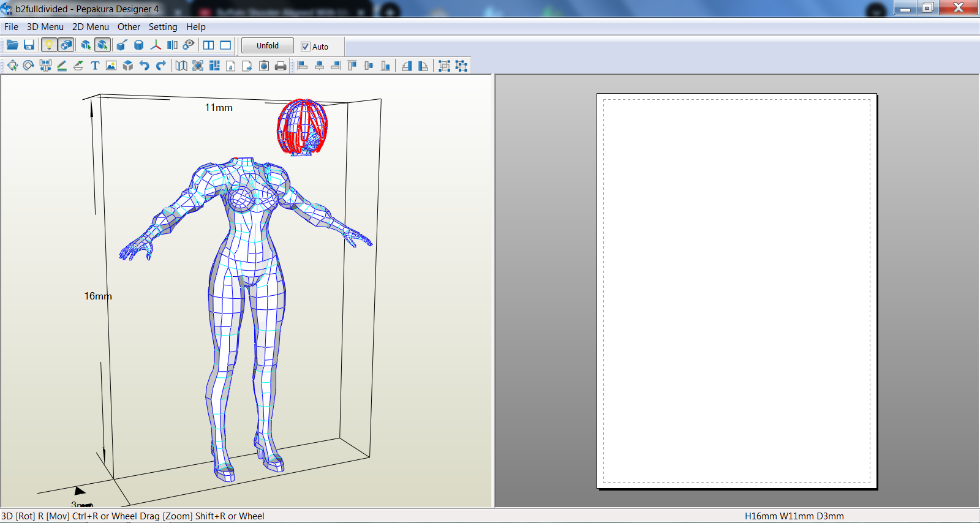Click the framed blue shape fit icon

point(198,66)
